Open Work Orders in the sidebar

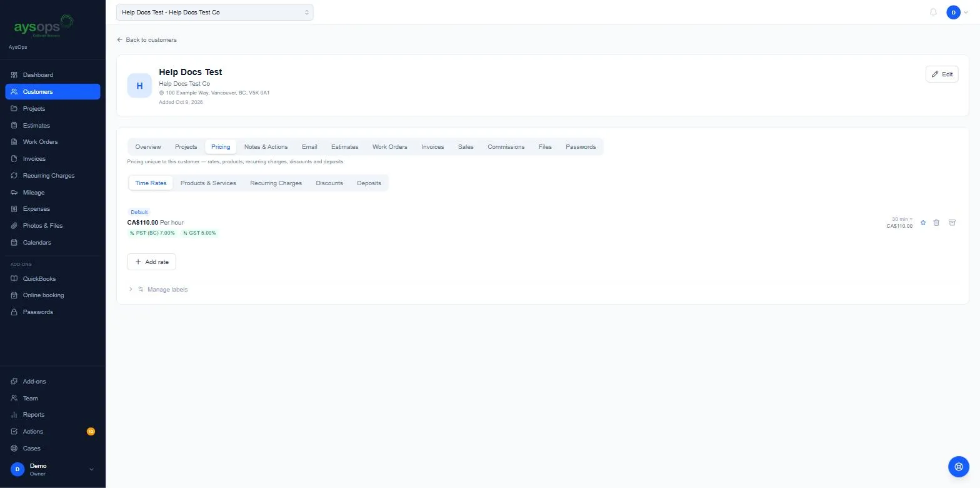pos(52,142)
